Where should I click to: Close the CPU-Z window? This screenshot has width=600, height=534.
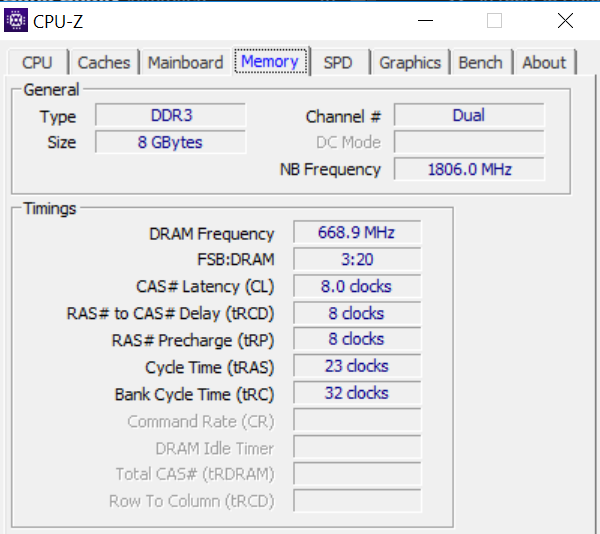[565, 20]
